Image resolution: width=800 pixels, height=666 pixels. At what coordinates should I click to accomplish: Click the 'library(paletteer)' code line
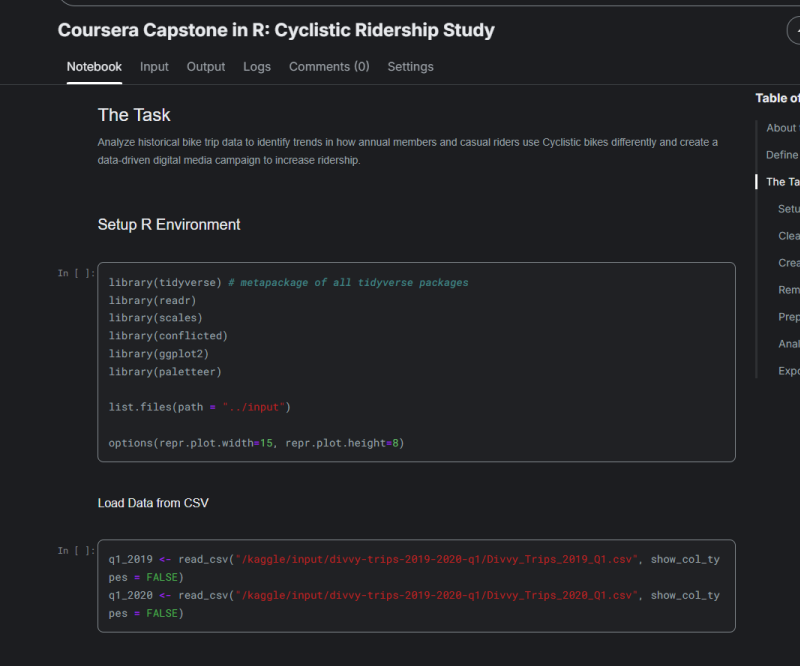click(x=165, y=372)
